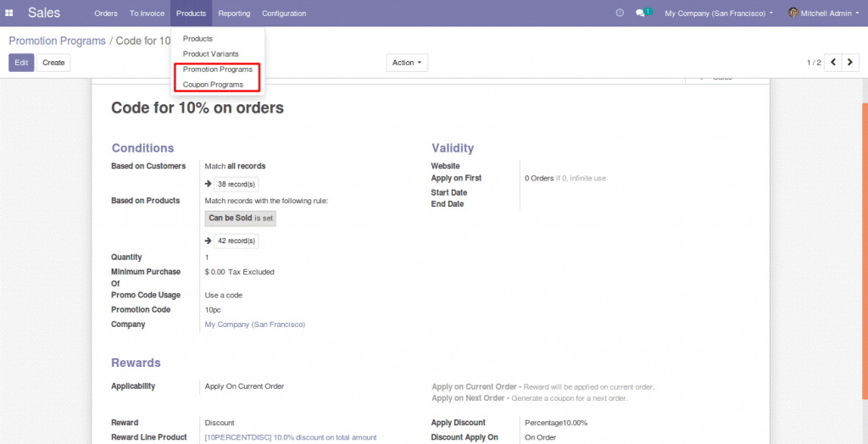Click the Match all records text
Image resolution: width=868 pixels, height=444 pixels.
tap(236, 166)
